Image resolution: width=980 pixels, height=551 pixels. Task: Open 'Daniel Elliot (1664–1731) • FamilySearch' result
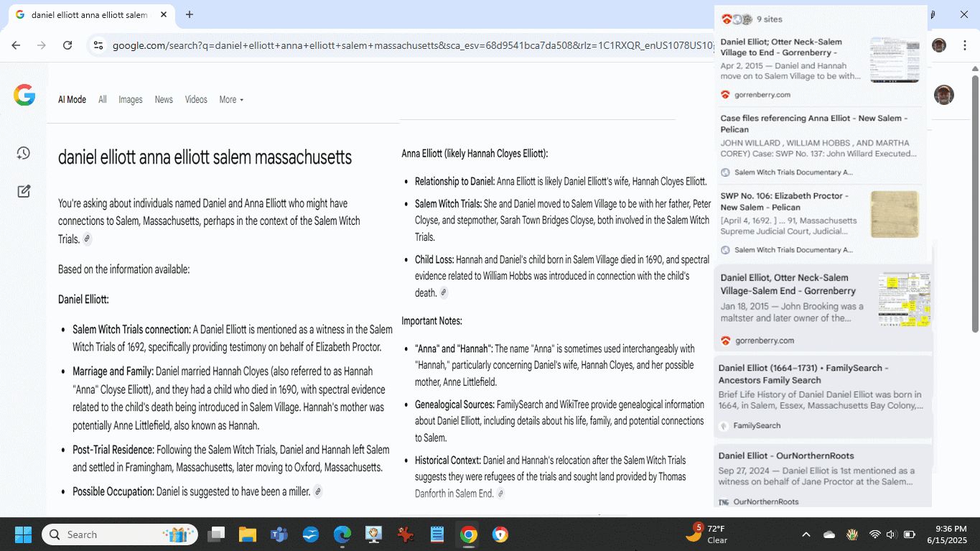[805, 374]
